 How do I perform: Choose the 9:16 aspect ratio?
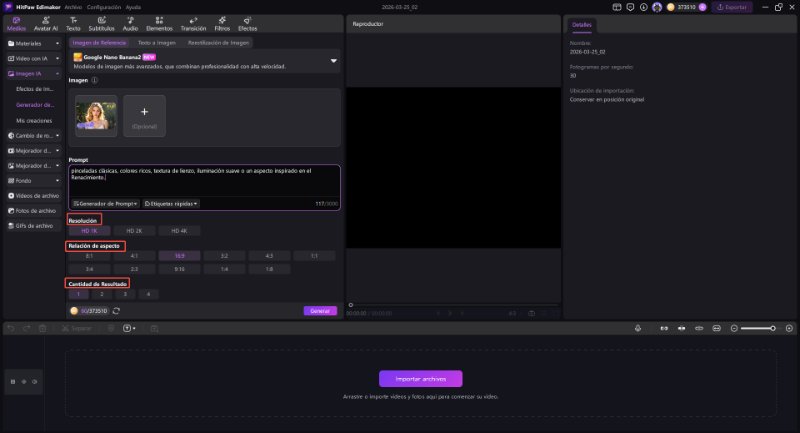click(x=180, y=268)
